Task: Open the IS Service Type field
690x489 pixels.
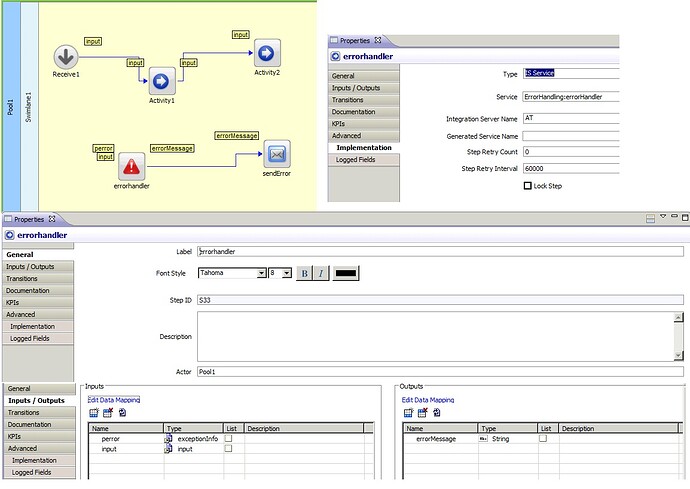Action: (x=571, y=73)
